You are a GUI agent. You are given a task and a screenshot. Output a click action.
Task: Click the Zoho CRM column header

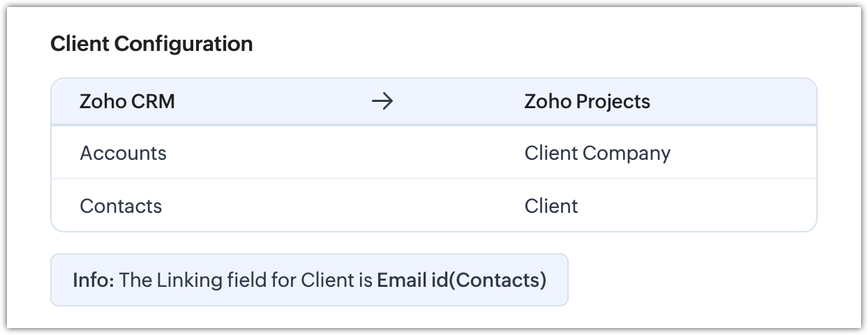click(x=127, y=102)
